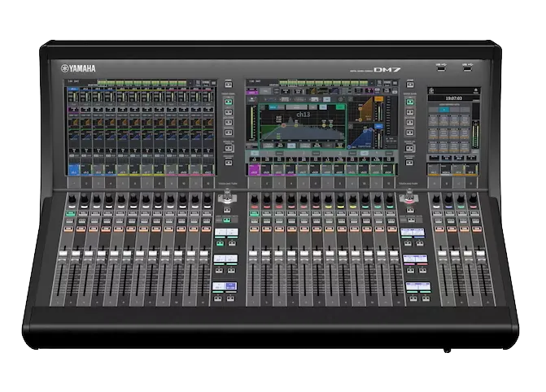Tap second fader bank key beside left screen
Screen dimensions: 546x392
pyautogui.click(x=229, y=112)
